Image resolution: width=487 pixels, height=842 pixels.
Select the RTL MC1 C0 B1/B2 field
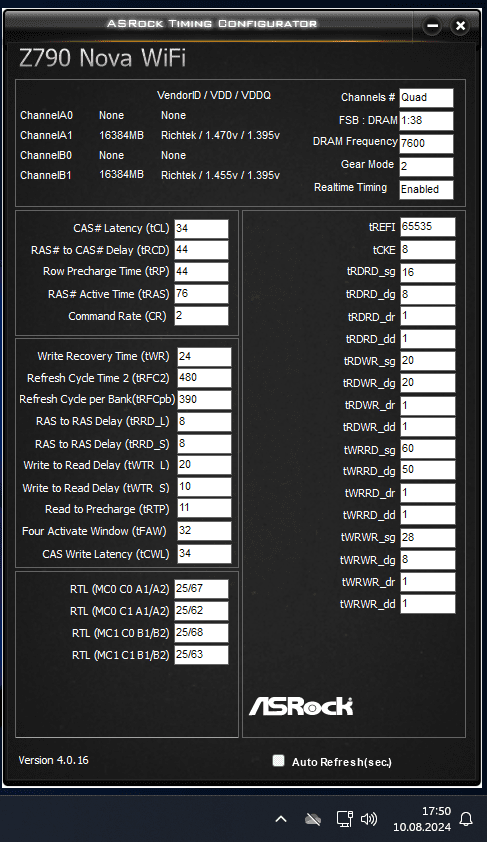[x=201, y=633]
